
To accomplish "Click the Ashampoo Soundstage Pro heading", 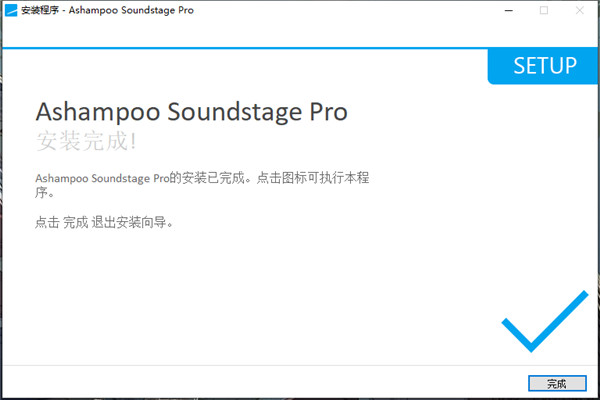I will click(191, 111).
